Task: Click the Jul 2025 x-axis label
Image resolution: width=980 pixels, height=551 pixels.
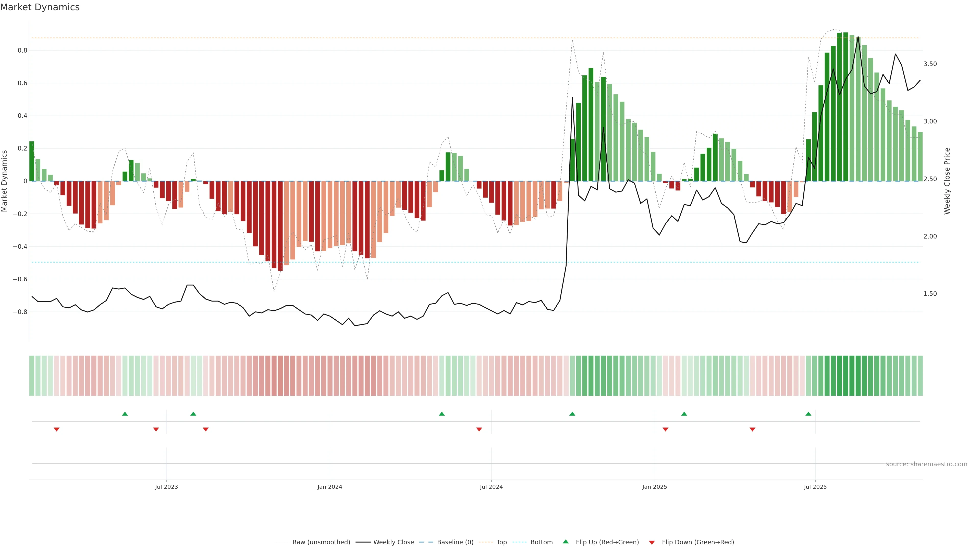Action: click(x=815, y=487)
